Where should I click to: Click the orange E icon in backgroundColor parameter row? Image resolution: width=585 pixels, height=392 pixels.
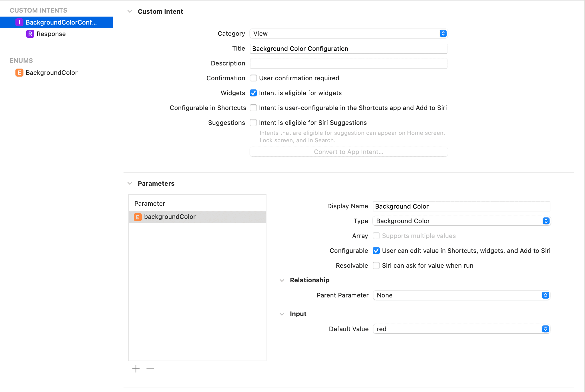(x=138, y=217)
